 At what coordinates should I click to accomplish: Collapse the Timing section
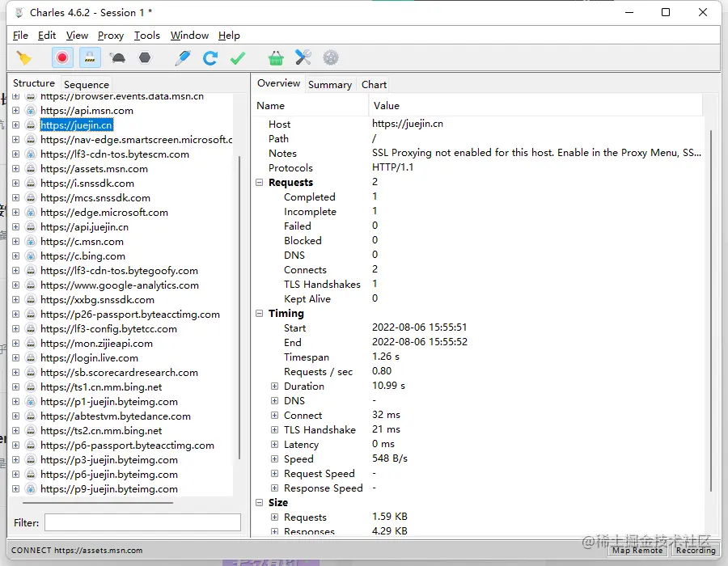tap(260, 314)
